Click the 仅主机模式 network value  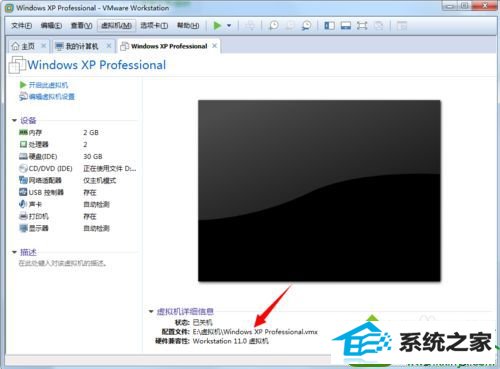tap(99, 180)
